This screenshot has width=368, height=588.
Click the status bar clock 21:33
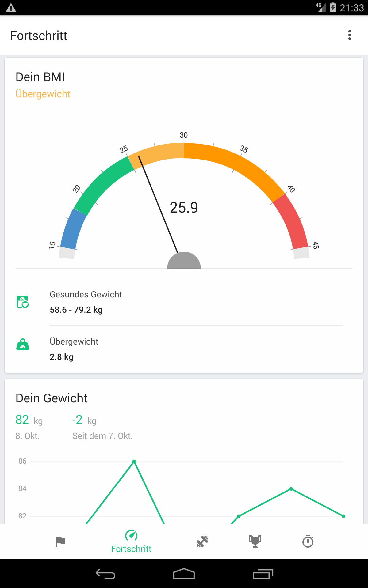click(x=352, y=8)
